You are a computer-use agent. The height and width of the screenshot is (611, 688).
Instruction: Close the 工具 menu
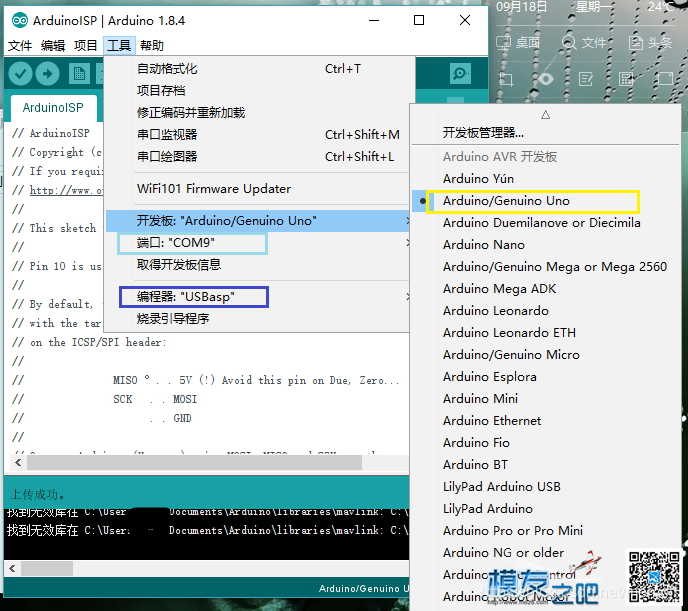coord(119,45)
